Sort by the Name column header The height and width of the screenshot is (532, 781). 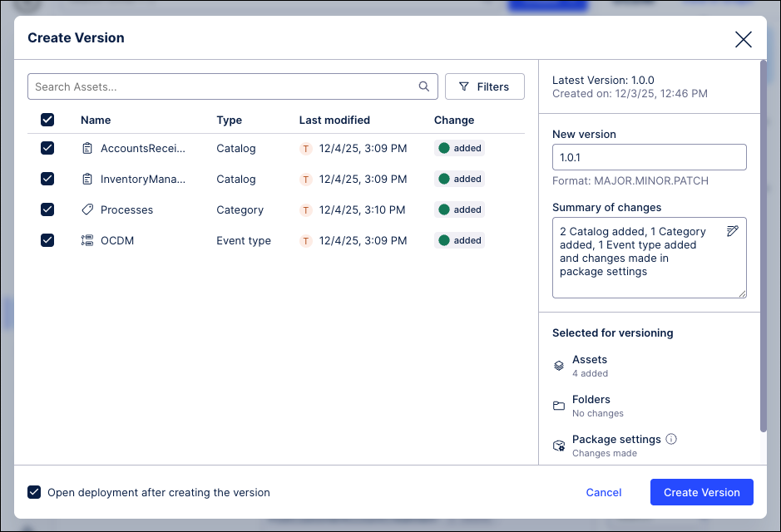[x=96, y=120]
